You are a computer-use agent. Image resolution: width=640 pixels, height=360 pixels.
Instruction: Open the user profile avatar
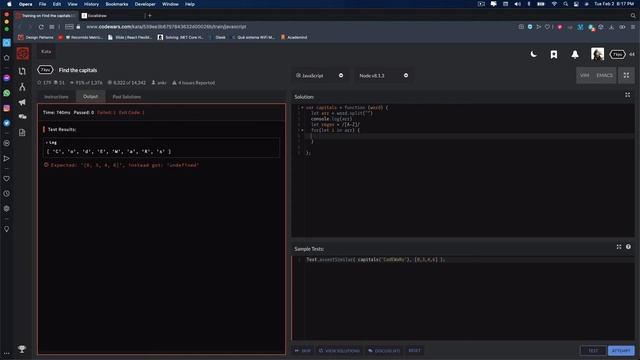coord(597,54)
